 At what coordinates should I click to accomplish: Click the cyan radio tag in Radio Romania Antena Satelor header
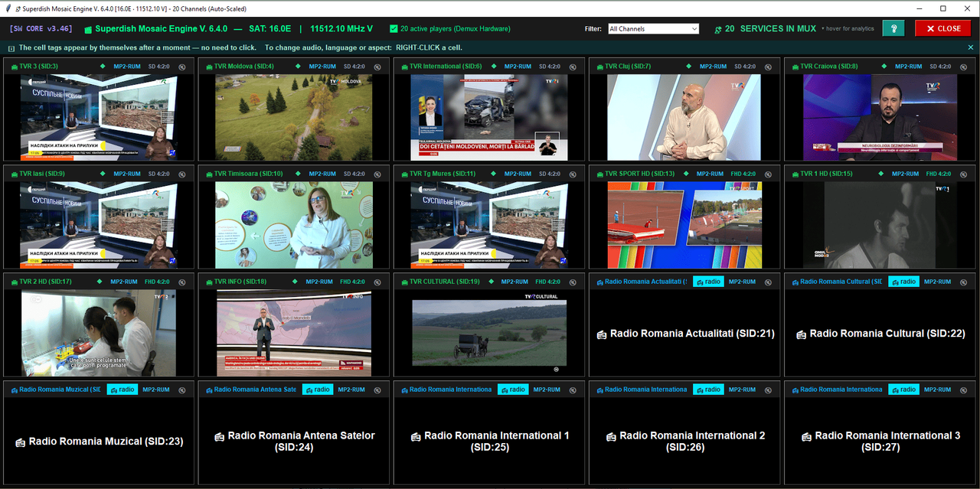tap(317, 390)
